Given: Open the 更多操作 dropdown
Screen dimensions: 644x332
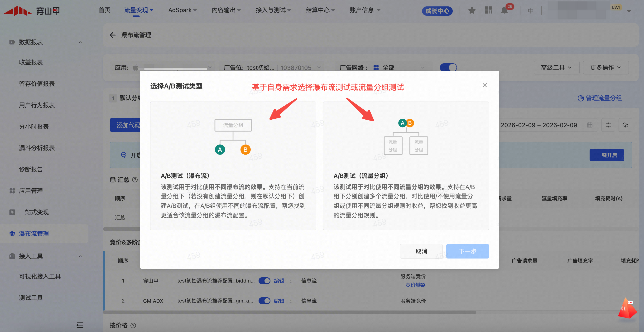Looking at the screenshot, I should pos(605,68).
